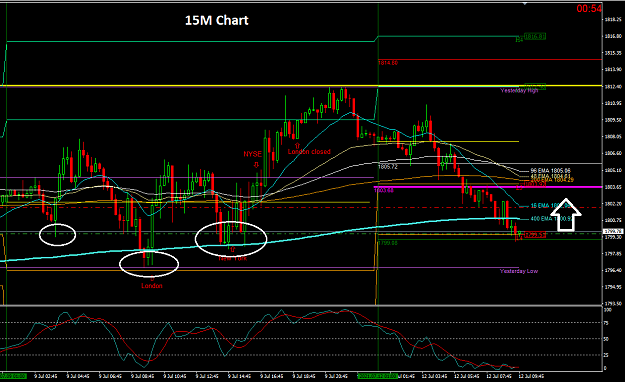Click '9 Jul 02:45' on time axis
This screenshot has width=625, height=383.
(x=46, y=376)
